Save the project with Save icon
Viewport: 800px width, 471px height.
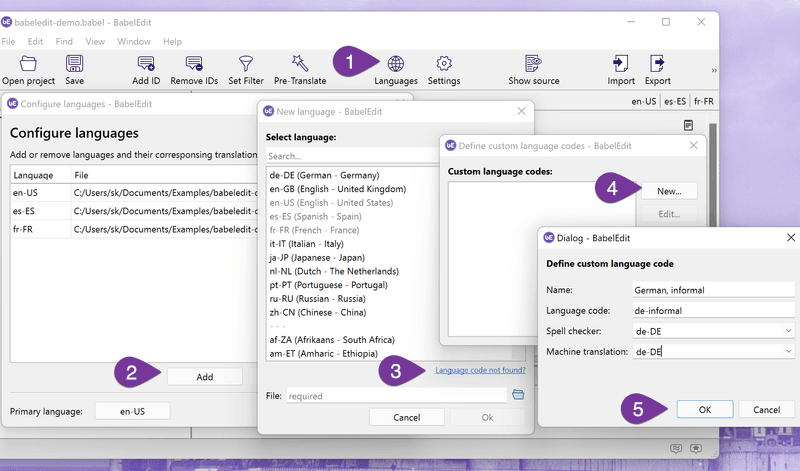pyautogui.click(x=74, y=64)
